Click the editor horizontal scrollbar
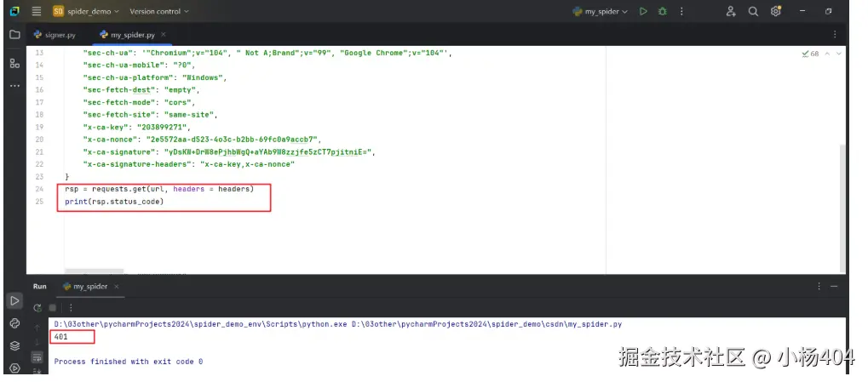This screenshot has width=868, height=382. (x=94, y=271)
